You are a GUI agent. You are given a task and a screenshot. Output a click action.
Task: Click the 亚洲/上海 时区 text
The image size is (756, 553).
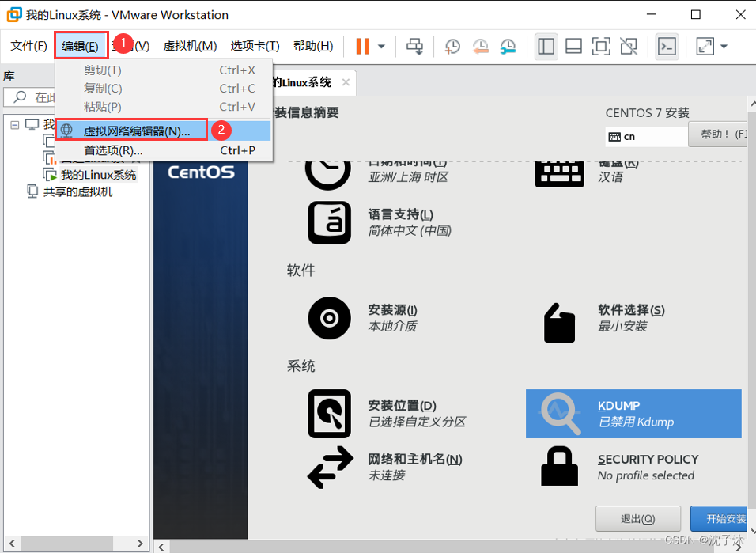(408, 177)
